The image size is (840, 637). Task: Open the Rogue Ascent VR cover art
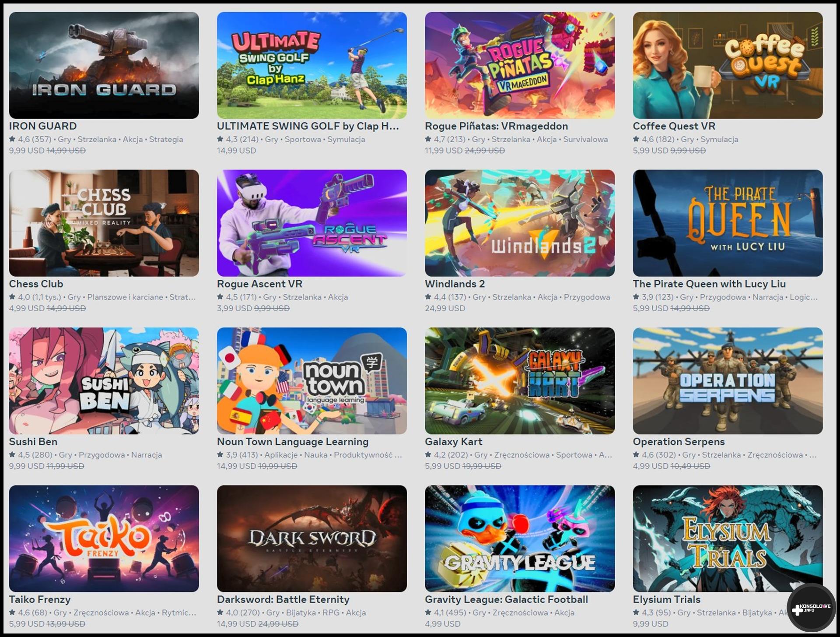tap(311, 223)
